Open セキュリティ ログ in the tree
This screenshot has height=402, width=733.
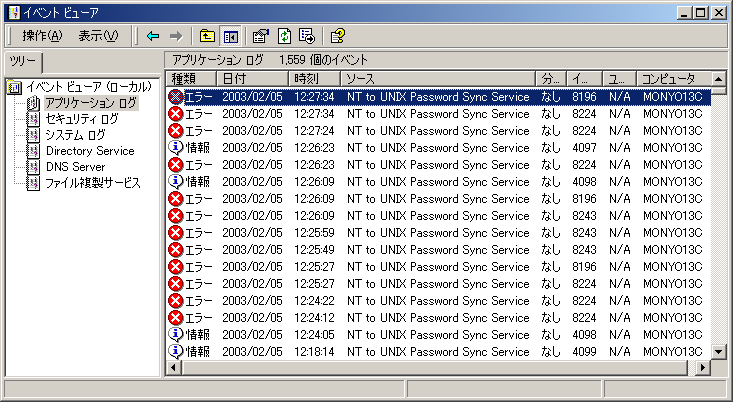coord(82,119)
